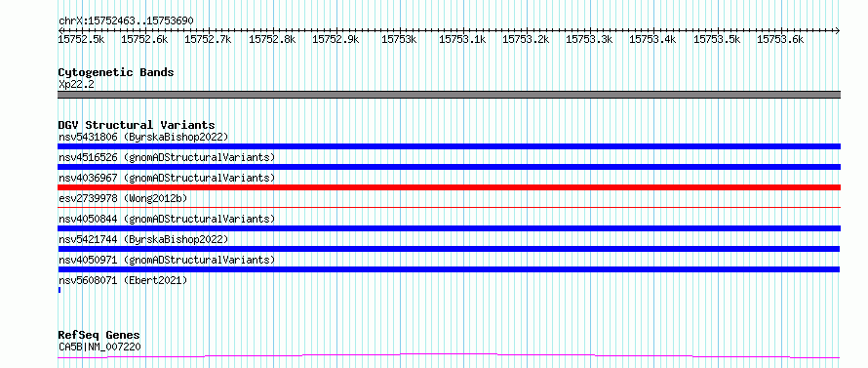Click the blue bar under nsv4050844
868x368 pixels.
(x=449, y=228)
